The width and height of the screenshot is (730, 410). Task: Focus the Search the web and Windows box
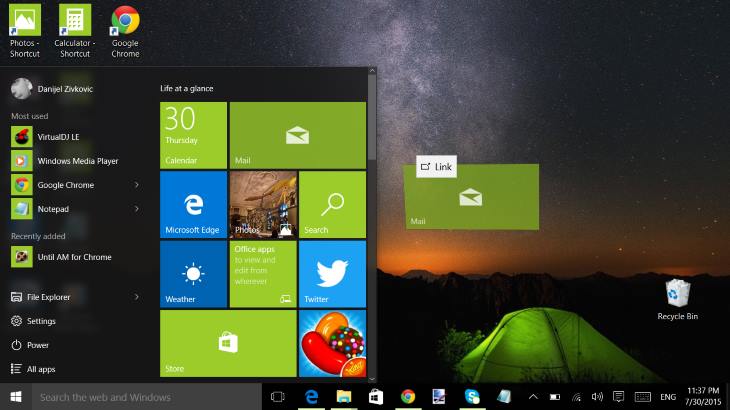147,397
